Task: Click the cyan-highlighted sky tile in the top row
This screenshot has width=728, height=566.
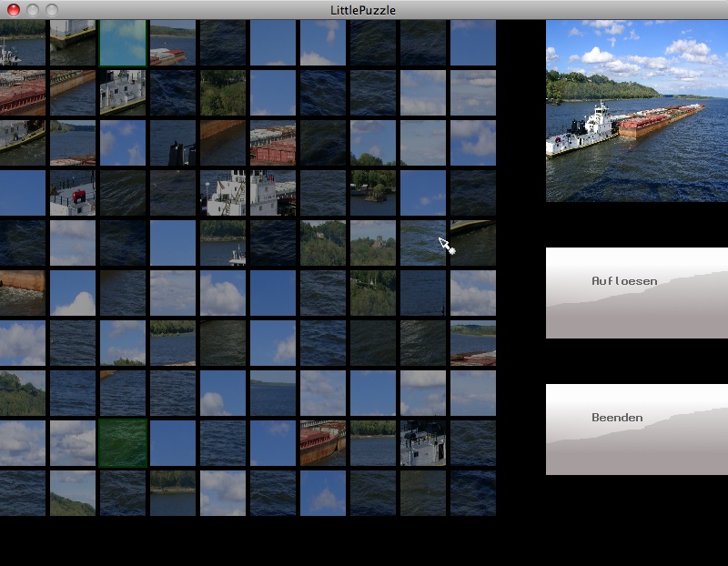Action: point(123,43)
